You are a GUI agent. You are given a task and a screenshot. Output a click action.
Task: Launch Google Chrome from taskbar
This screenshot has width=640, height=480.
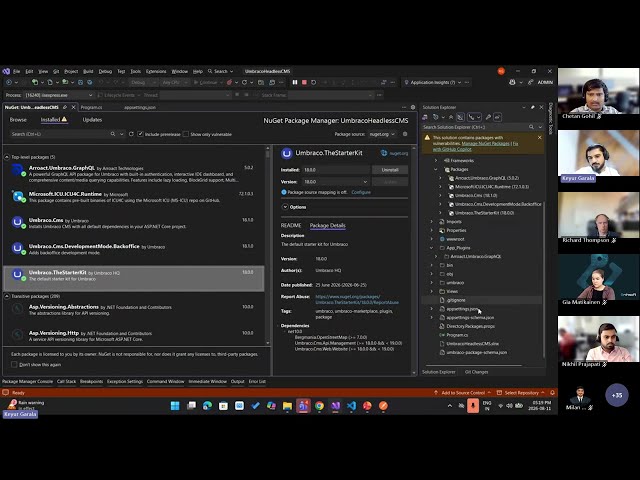[x=319, y=406]
